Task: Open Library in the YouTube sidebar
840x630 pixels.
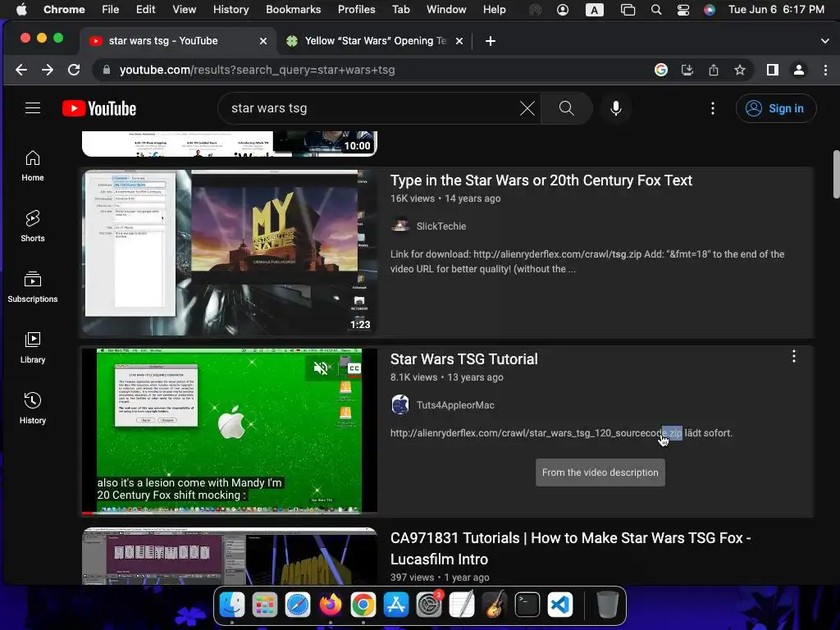Action: [x=33, y=348]
